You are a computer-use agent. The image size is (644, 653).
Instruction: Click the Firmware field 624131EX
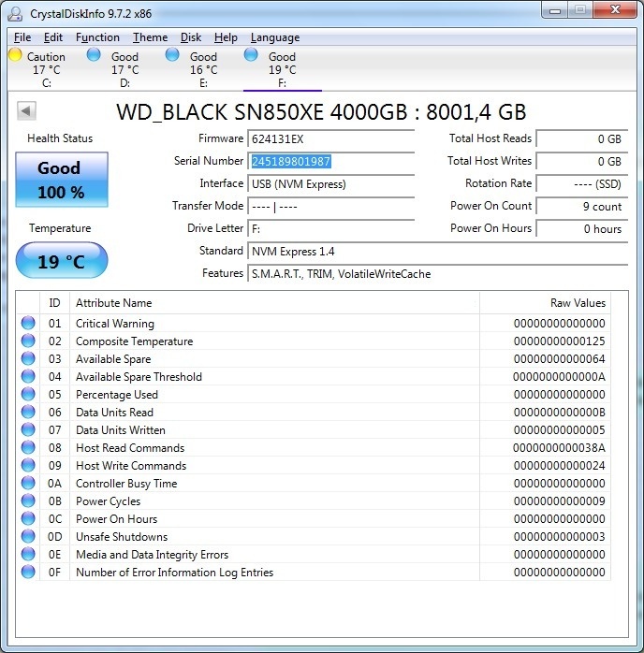tap(331, 138)
